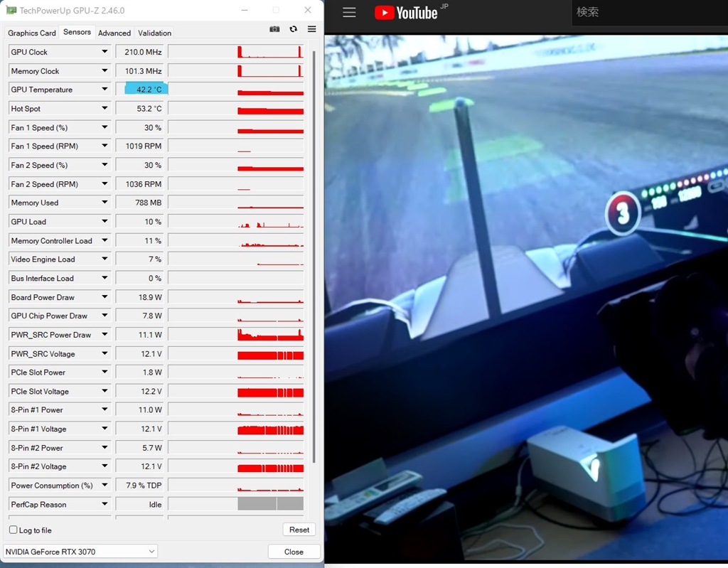Screen dimensions: 728x568
Task: Expand the GPU Clock sensor dropdown
Action: pyautogui.click(x=105, y=52)
